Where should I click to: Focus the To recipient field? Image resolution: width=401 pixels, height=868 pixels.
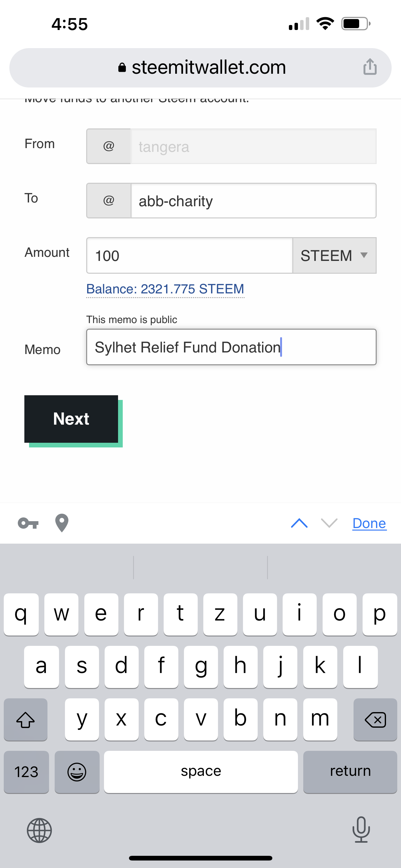(253, 201)
